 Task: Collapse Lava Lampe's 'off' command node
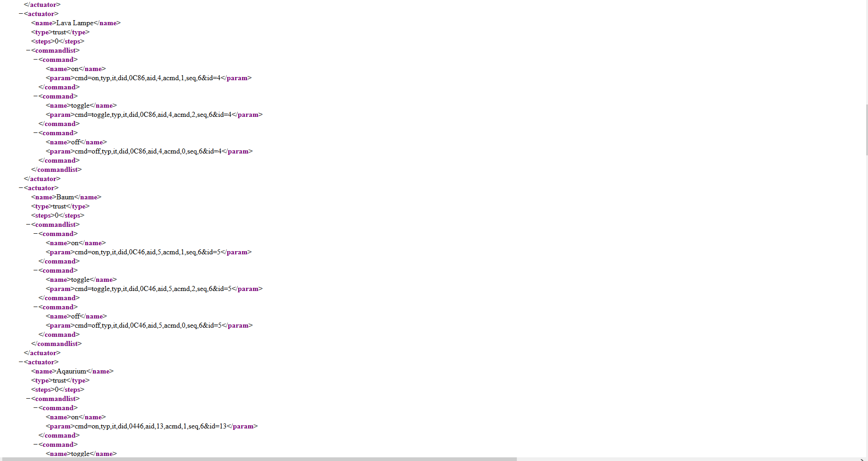(36, 133)
